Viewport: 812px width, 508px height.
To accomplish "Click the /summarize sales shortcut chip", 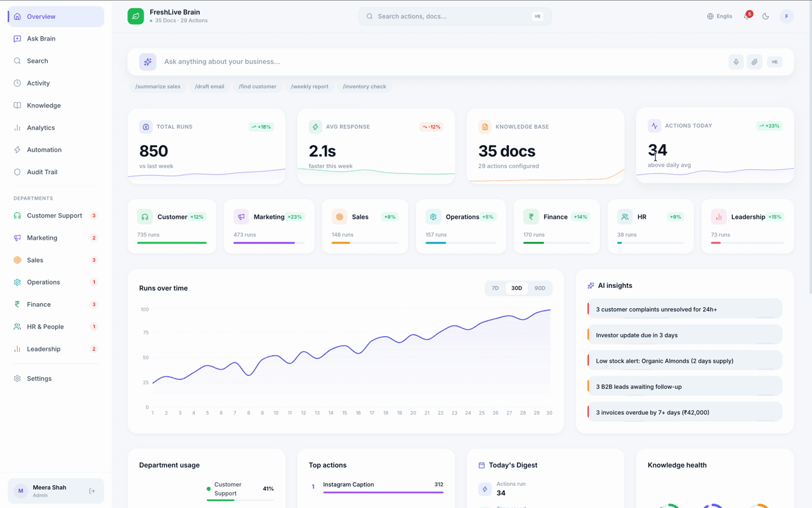I will pyautogui.click(x=158, y=87).
